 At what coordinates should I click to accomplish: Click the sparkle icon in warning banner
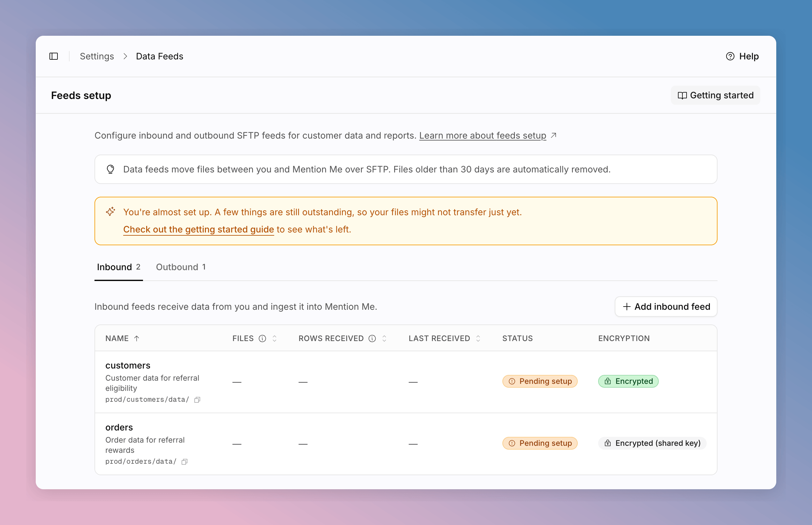pyautogui.click(x=110, y=212)
